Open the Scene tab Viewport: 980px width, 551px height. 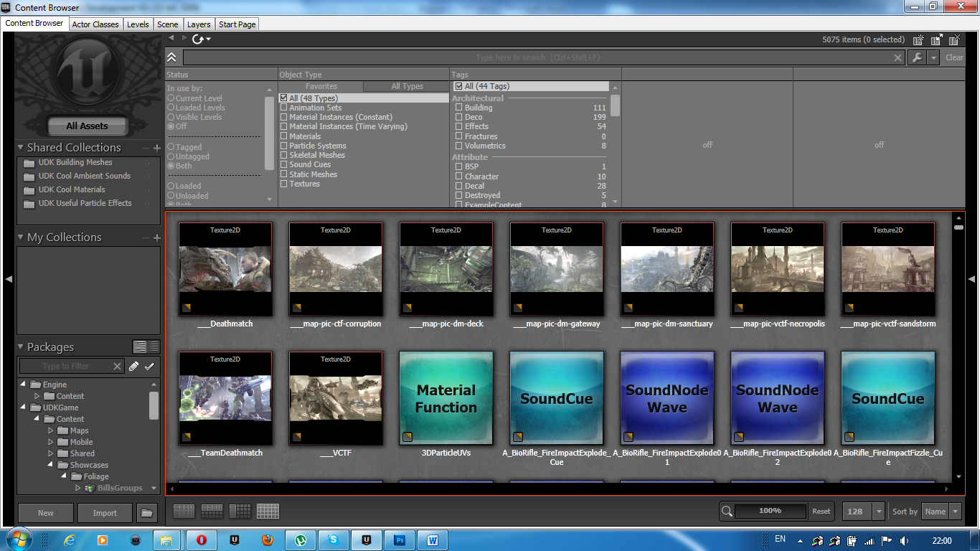pyautogui.click(x=168, y=24)
